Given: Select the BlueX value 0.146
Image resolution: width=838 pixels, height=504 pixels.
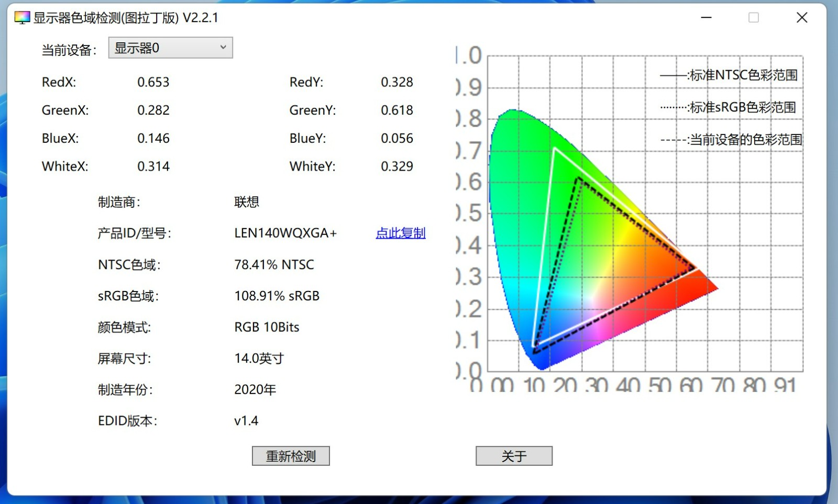Looking at the screenshot, I should click(153, 139).
